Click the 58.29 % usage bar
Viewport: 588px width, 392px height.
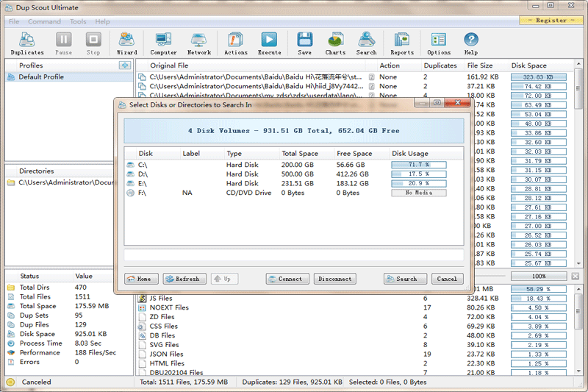(539, 289)
